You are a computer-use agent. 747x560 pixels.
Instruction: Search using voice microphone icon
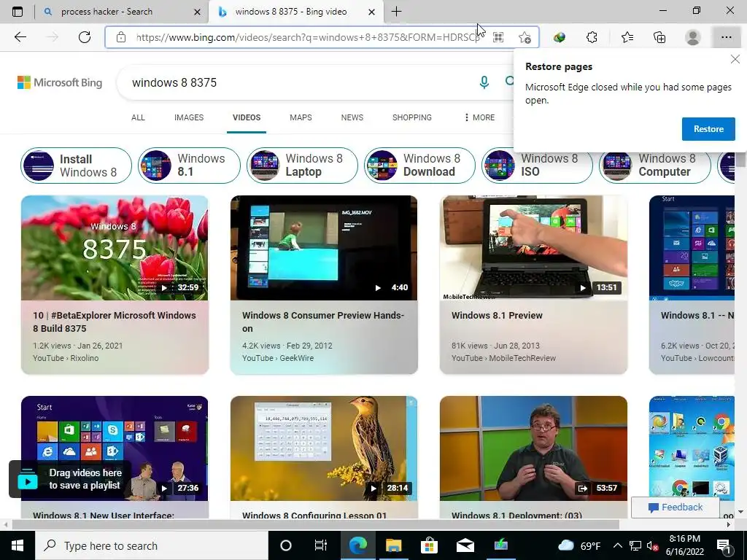point(484,82)
